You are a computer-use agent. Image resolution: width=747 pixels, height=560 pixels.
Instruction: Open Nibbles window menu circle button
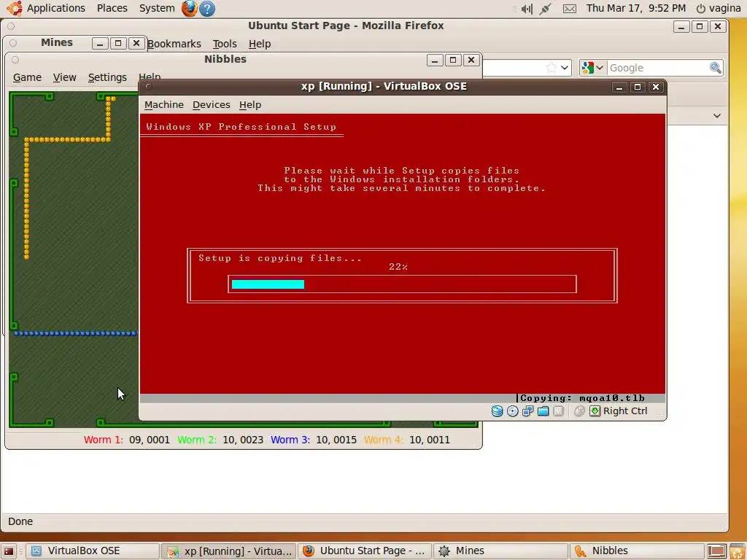click(15, 60)
